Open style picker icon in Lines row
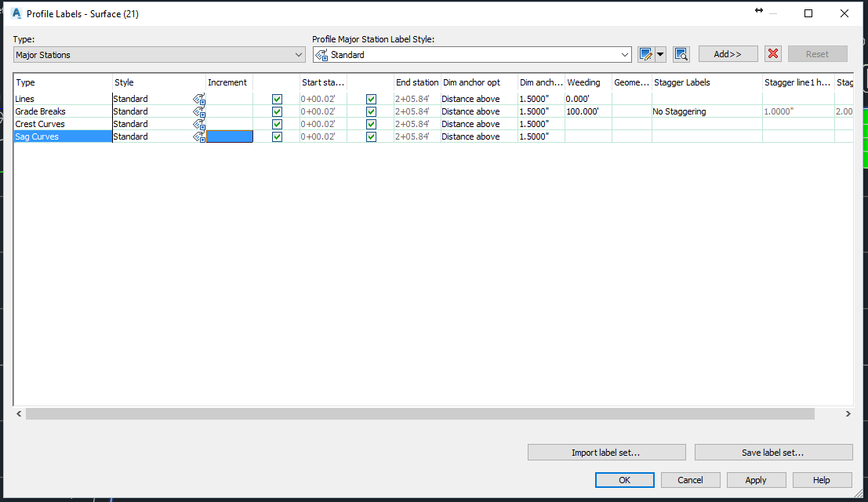The height and width of the screenshot is (502, 868). [x=198, y=99]
